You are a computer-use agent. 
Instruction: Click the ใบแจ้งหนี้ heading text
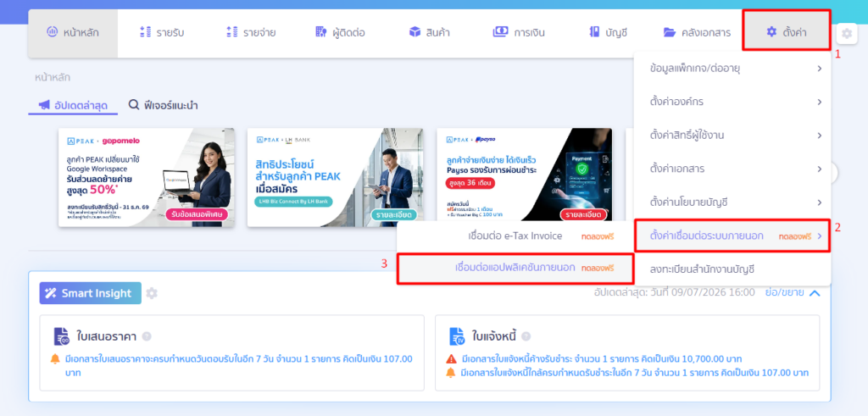pos(494,336)
